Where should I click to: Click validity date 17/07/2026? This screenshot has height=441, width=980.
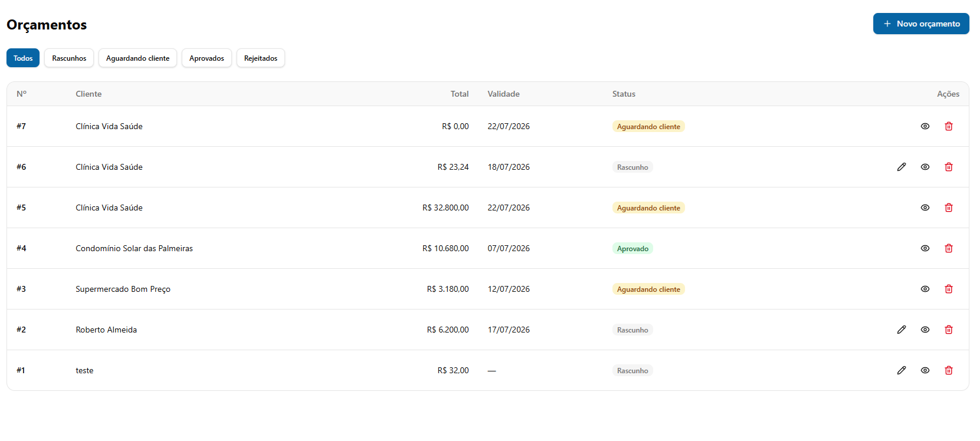[509, 330]
